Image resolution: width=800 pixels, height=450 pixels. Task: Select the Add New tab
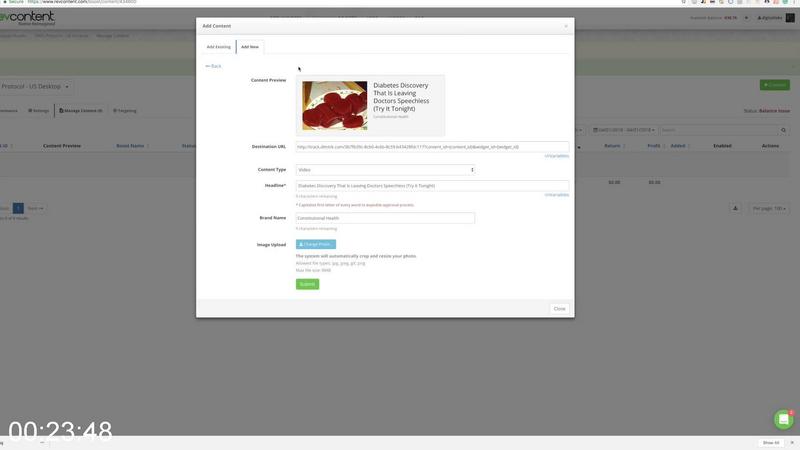(250, 47)
